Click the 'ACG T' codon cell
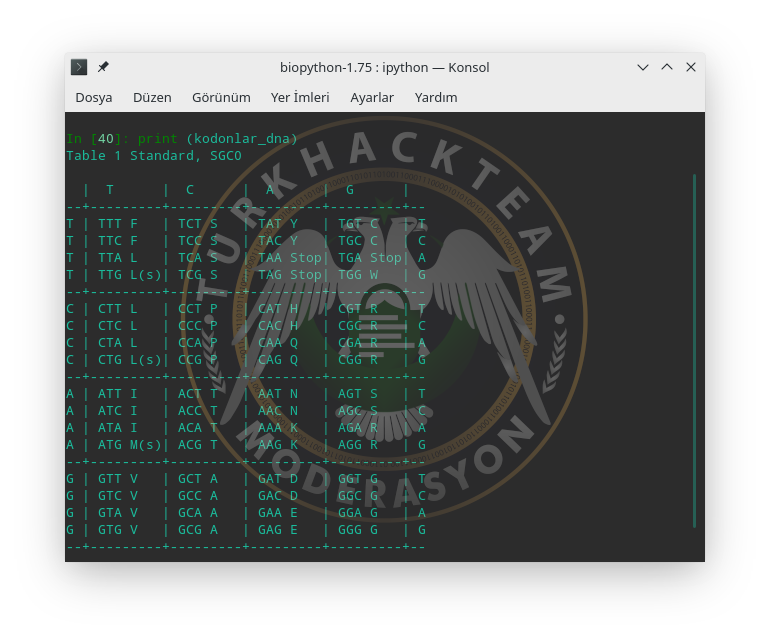 (x=198, y=445)
